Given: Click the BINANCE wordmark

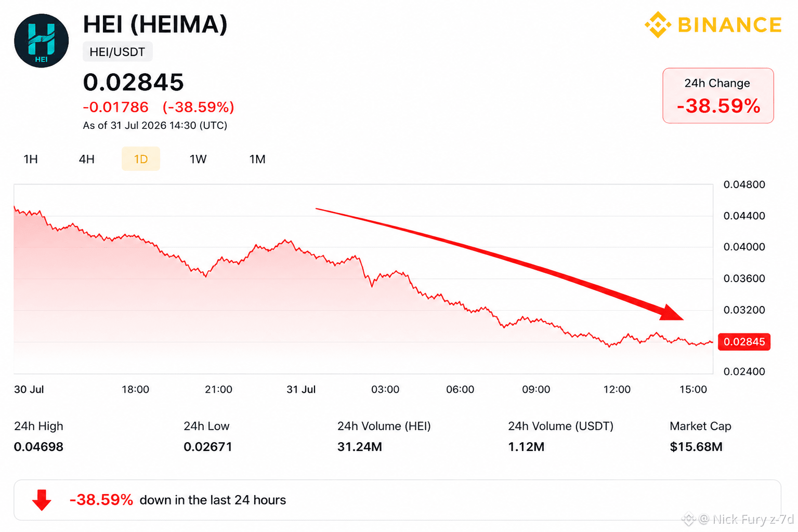Looking at the screenshot, I should click(x=730, y=25).
